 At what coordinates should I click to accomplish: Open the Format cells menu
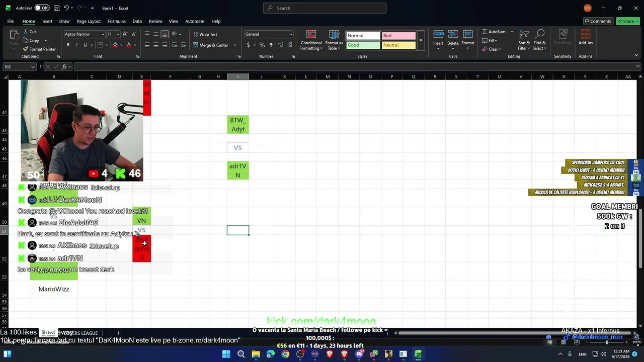(x=468, y=40)
